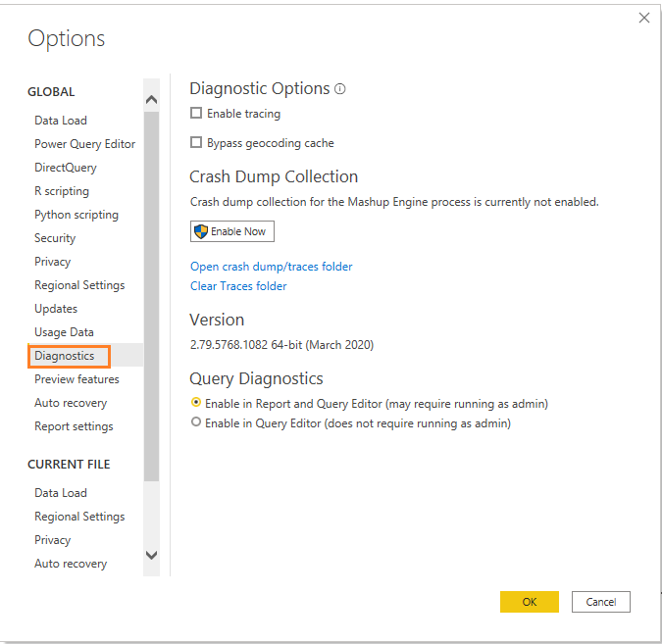Choose Enable in Query Editor only option
Screen dimensions: 662x644
(196, 422)
